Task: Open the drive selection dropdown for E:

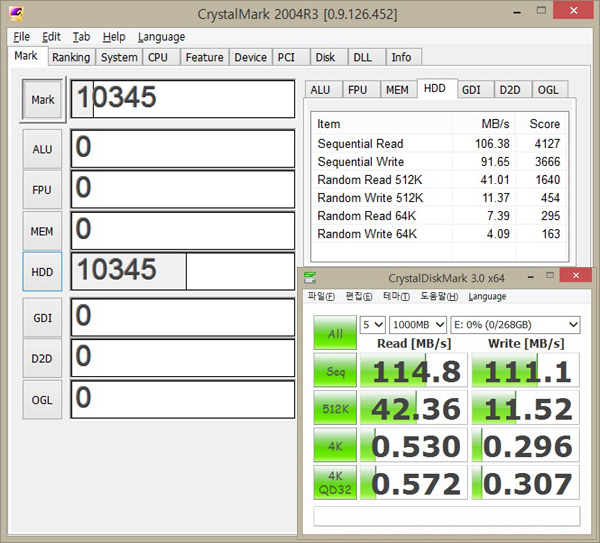Action: point(516,325)
